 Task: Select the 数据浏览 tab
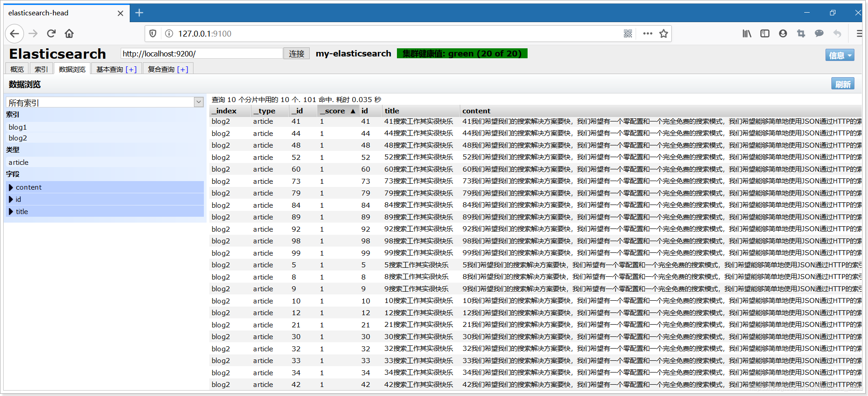pyautogui.click(x=72, y=69)
